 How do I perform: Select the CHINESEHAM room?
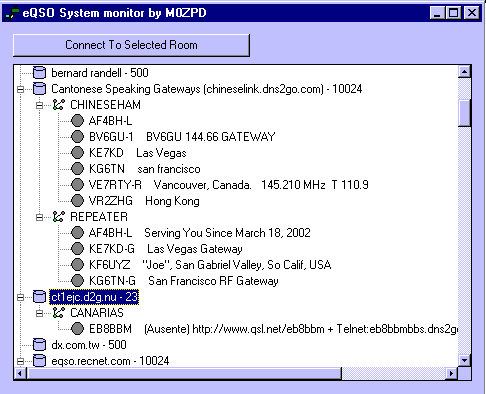click(x=105, y=105)
